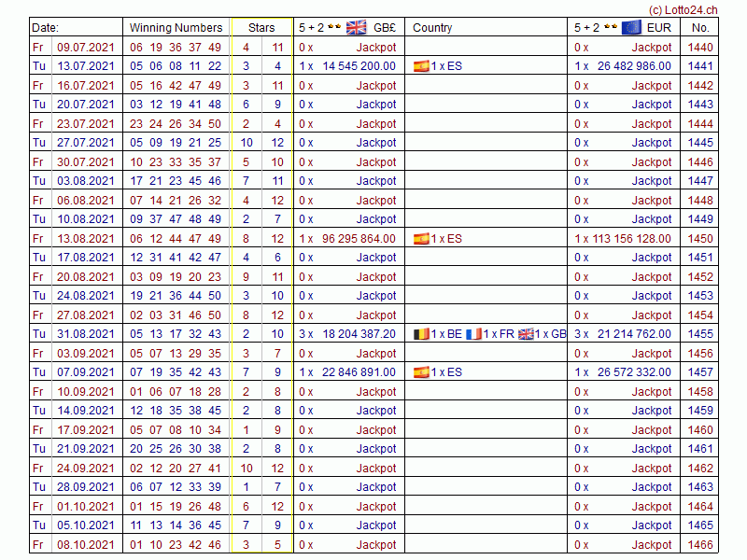The height and width of the screenshot is (560, 747).
Task: Select draw number 1466
Action: [699, 545]
